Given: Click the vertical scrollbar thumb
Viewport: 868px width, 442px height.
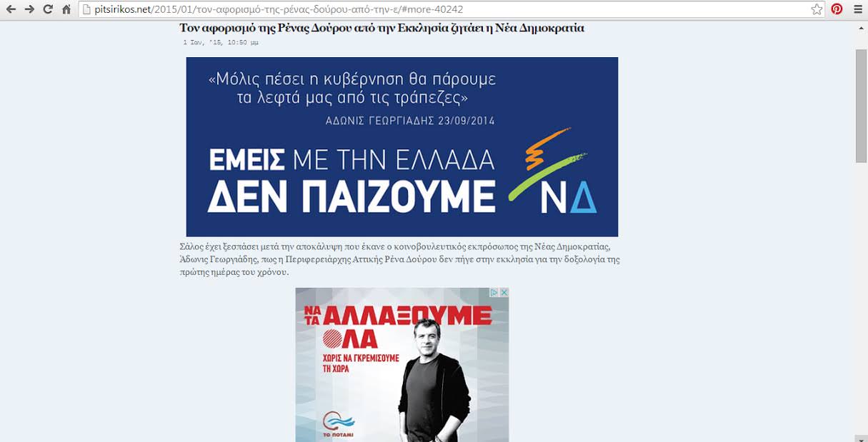Looking at the screenshot, I should point(861,106).
